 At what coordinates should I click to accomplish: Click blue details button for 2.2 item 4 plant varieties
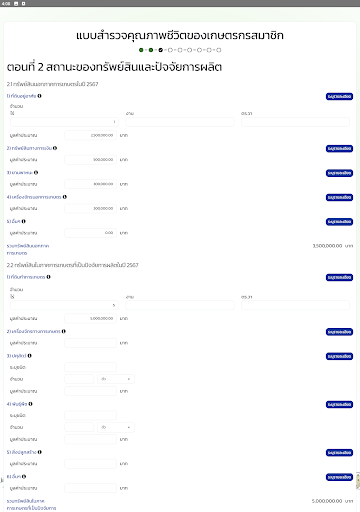[x=339, y=404]
